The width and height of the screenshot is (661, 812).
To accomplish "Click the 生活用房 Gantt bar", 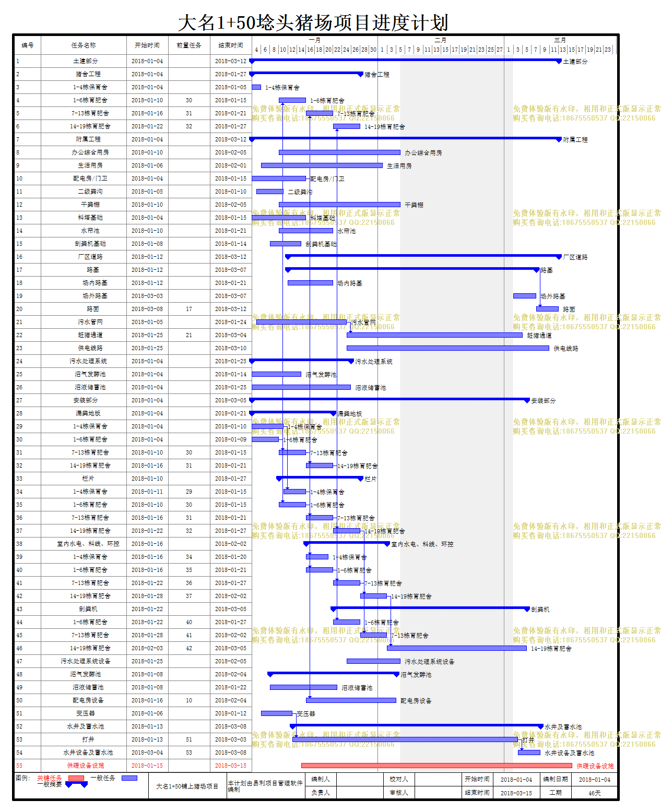I will [322, 165].
